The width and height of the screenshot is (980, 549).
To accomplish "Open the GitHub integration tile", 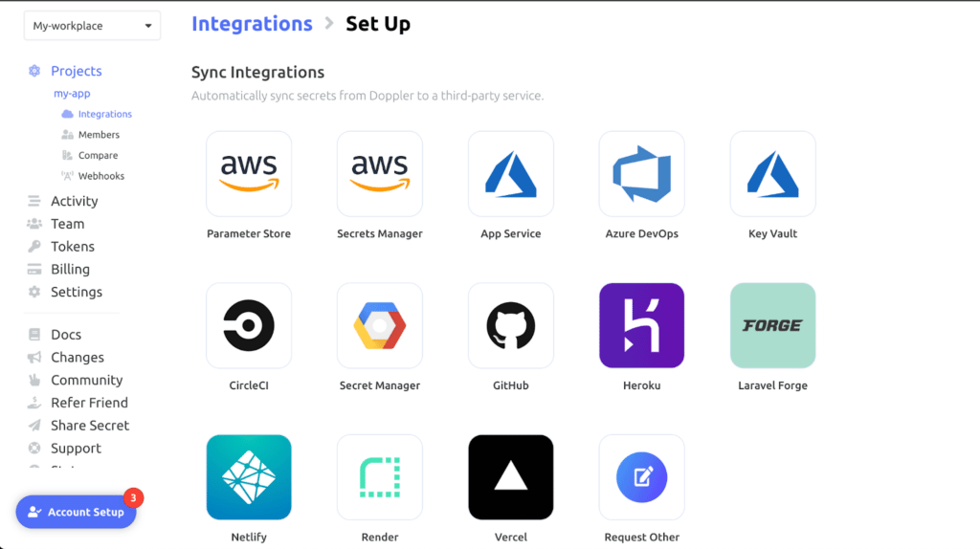I will point(511,325).
